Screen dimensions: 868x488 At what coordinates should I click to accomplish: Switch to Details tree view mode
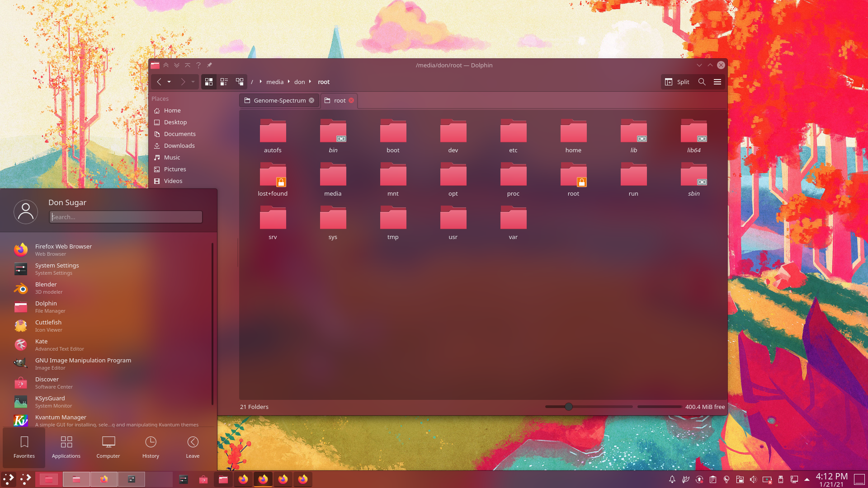pos(240,82)
